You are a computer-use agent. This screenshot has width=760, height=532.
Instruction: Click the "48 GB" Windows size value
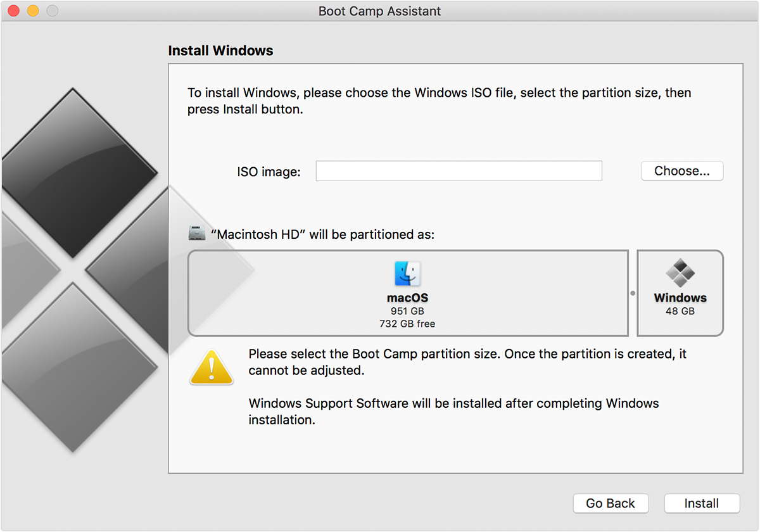click(x=680, y=312)
